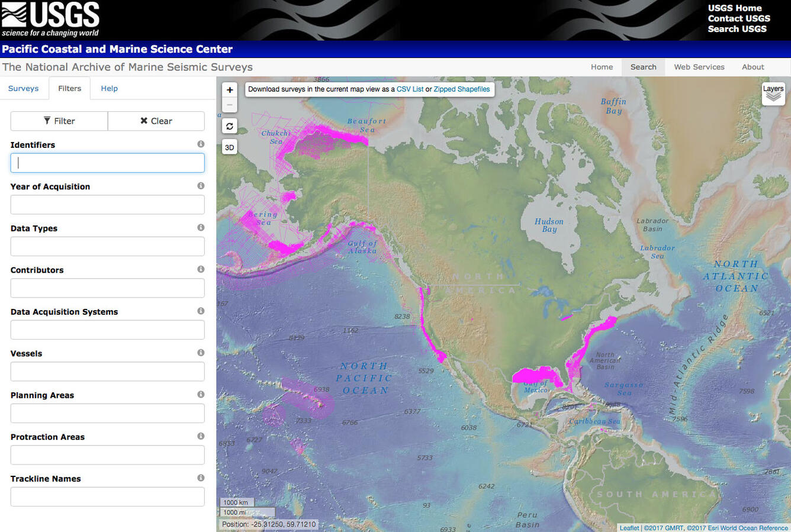The image size is (791, 532).
Task: Zoom out on the map
Action: (x=230, y=105)
